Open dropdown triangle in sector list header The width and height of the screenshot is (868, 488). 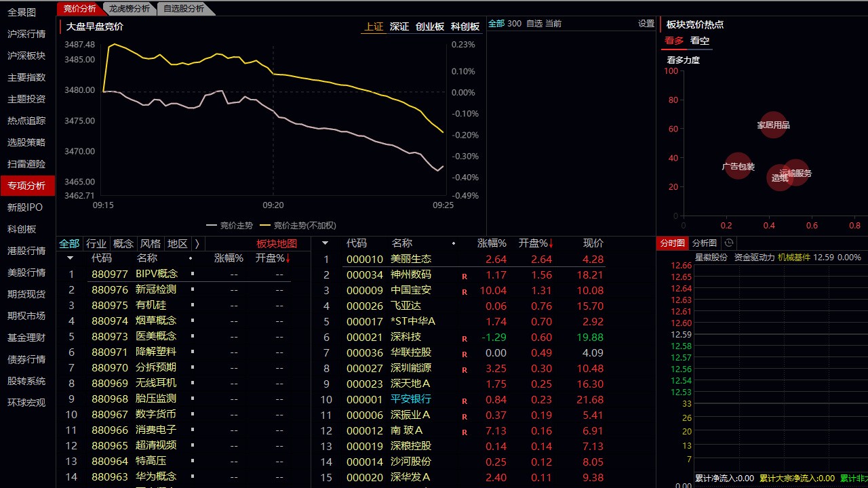[x=70, y=258]
